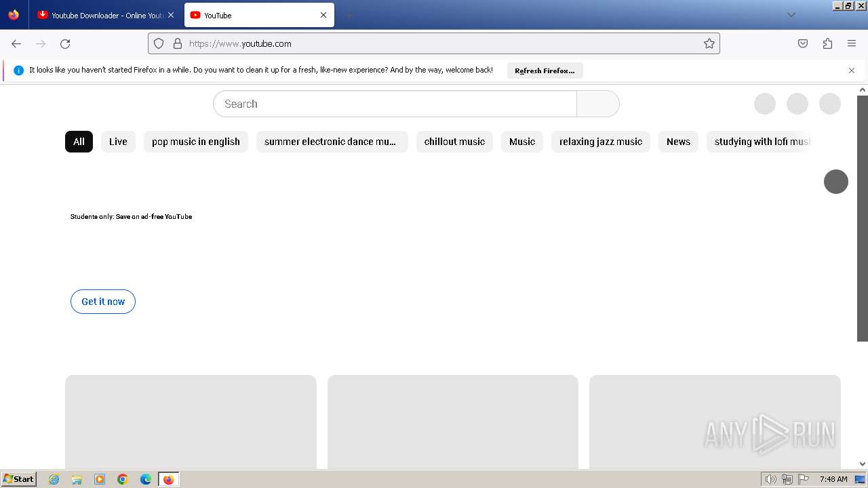Dismiss the Firefox notification bar
868x488 pixels.
[852, 70]
